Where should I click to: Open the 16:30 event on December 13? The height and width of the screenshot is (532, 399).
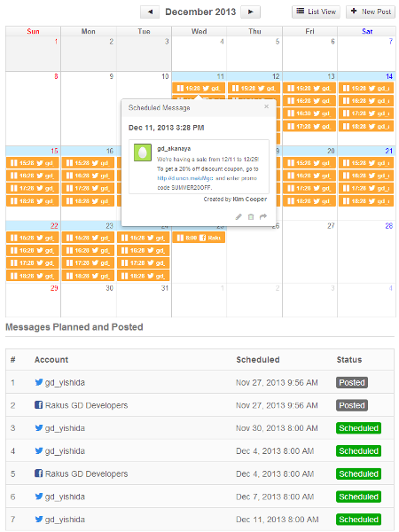(x=309, y=113)
